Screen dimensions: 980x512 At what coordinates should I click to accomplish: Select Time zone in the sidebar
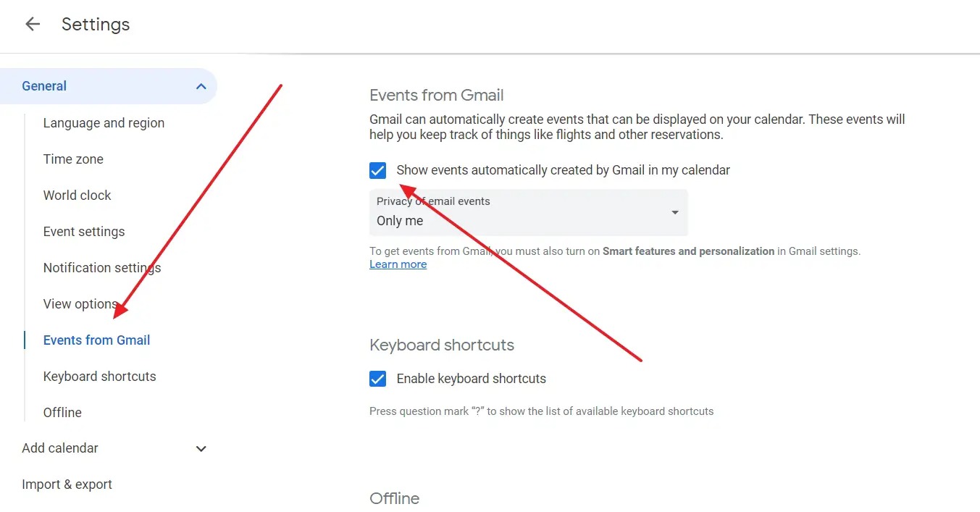coord(73,159)
